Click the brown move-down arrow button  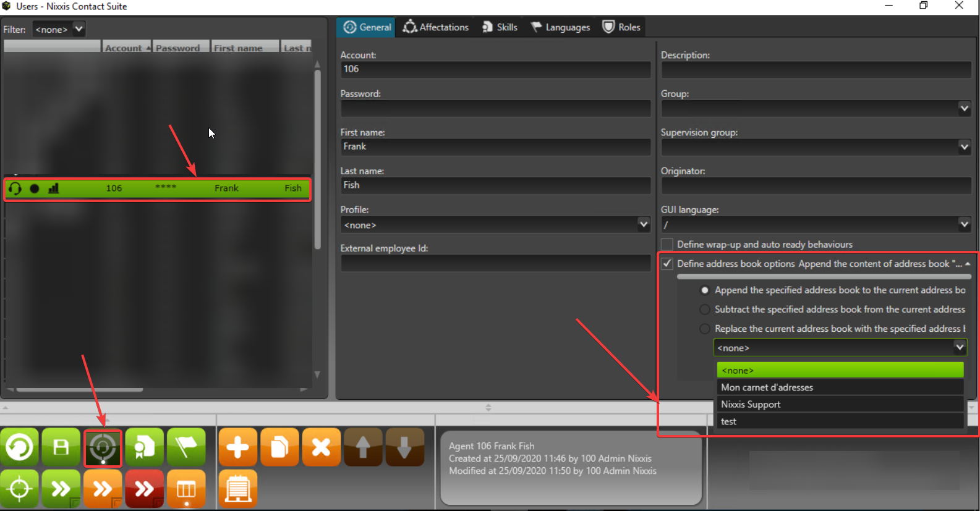click(x=404, y=447)
